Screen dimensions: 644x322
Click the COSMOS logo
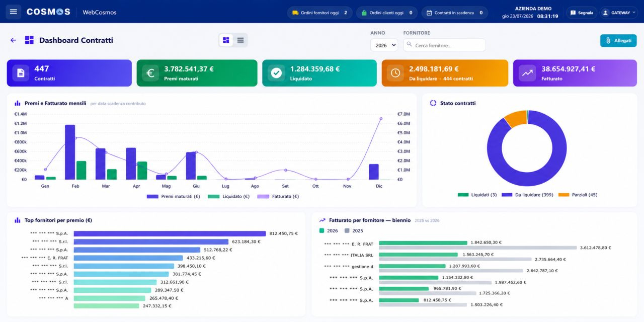(x=48, y=12)
